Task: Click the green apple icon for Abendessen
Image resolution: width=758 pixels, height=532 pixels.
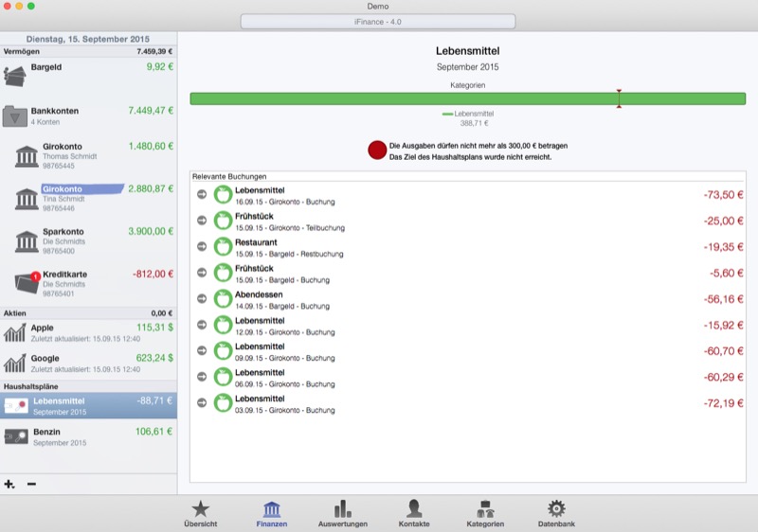Action: point(223,299)
